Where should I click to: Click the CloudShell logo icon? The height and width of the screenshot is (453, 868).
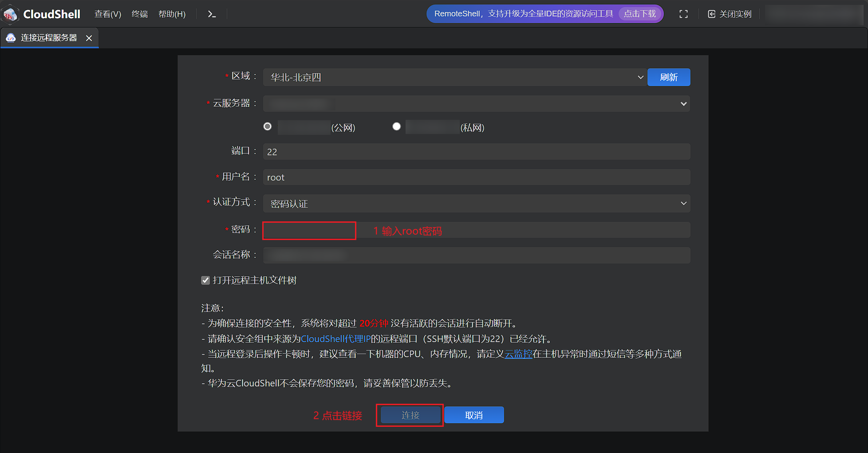click(x=11, y=14)
